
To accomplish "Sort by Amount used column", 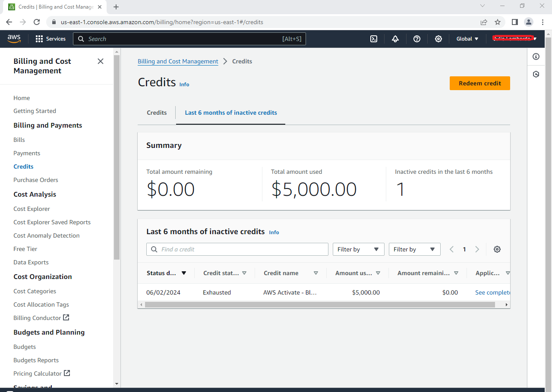I will coord(358,273).
